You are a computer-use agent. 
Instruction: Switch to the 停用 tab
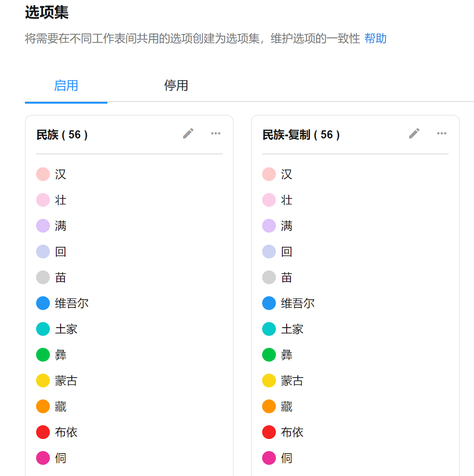click(176, 86)
